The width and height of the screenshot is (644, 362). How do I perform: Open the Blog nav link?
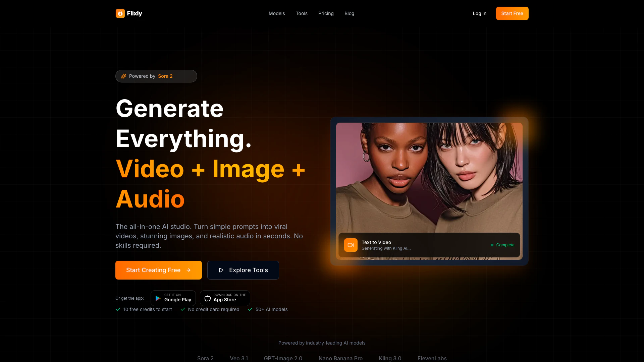click(x=350, y=13)
